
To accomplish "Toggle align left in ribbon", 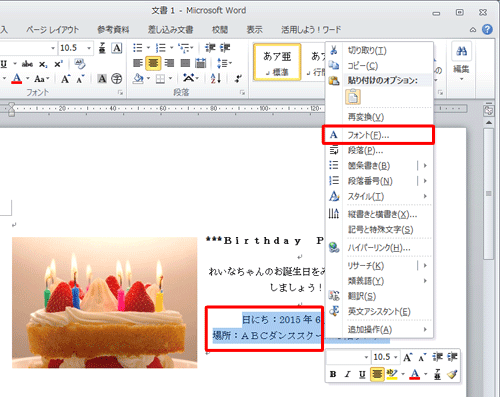I will 138,63.
